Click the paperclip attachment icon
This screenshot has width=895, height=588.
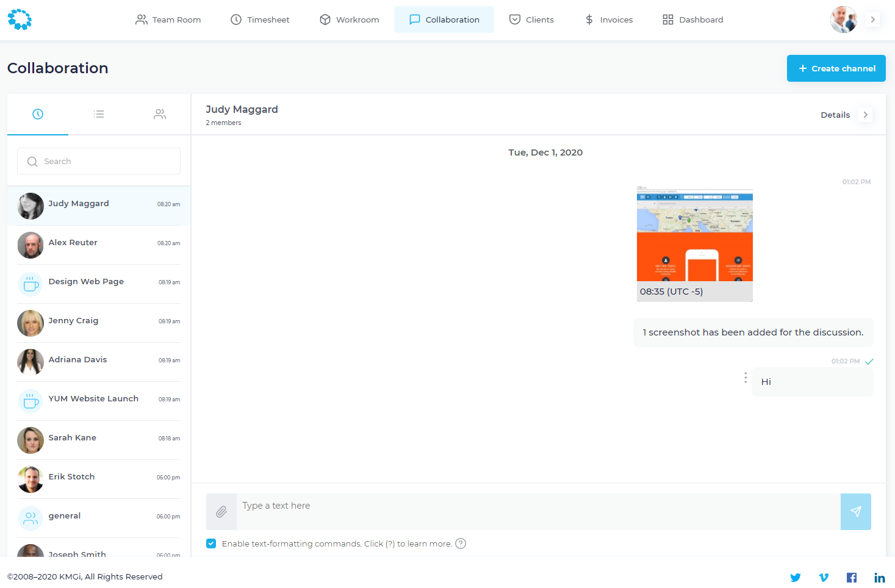[221, 512]
